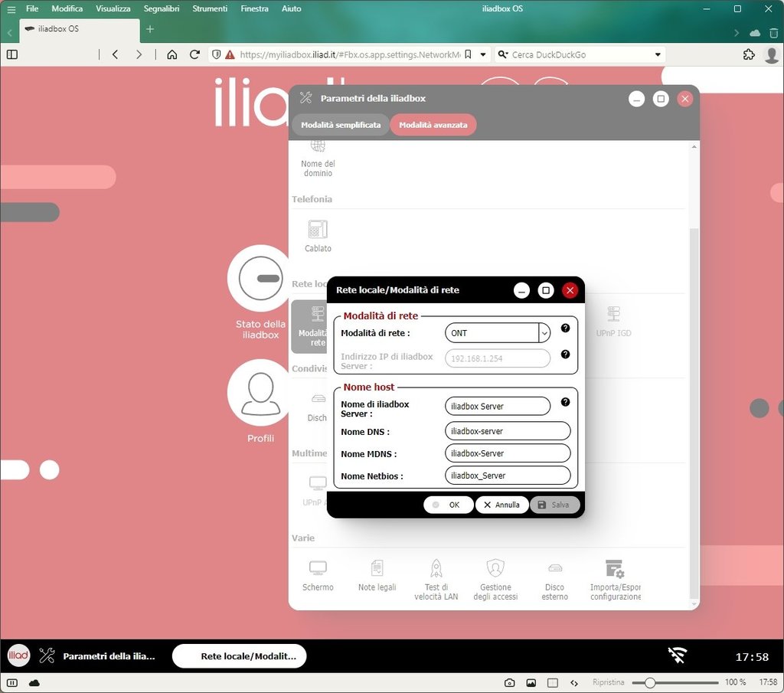Viewport: 784px width, 693px height.
Task: Open the Finestra menu
Action: click(254, 8)
